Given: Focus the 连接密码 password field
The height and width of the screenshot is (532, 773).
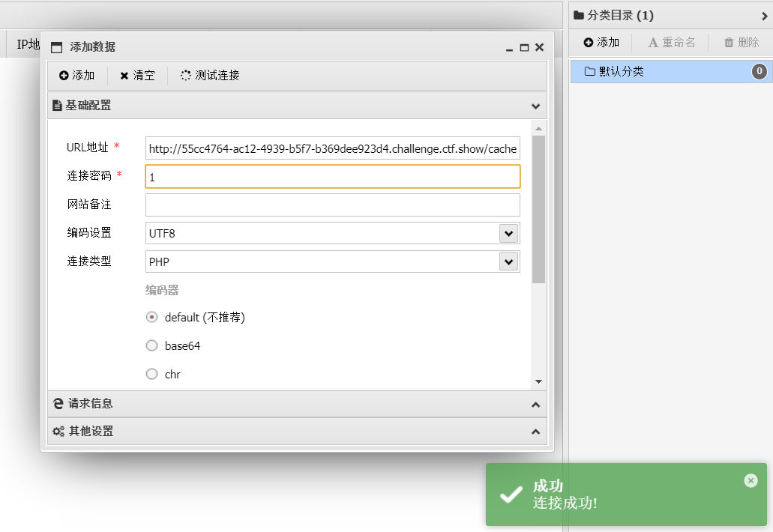Looking at the screenshot, I should click(x=333, y=176).
